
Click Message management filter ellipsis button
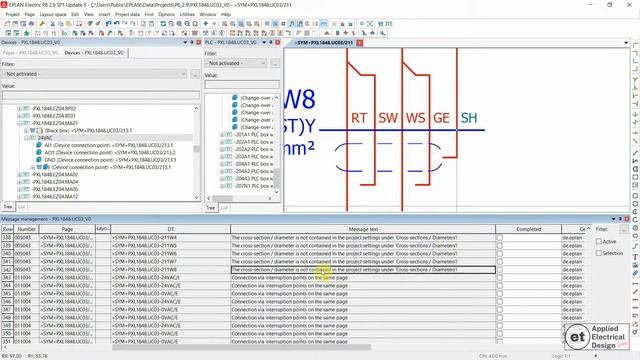[x=624, y=230]
